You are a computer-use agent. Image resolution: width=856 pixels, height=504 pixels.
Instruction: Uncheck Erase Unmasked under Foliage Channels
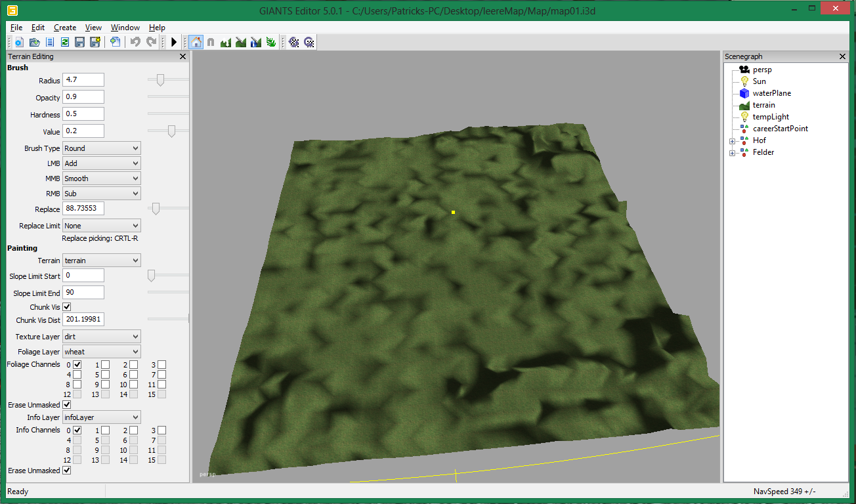coord(66,405)
